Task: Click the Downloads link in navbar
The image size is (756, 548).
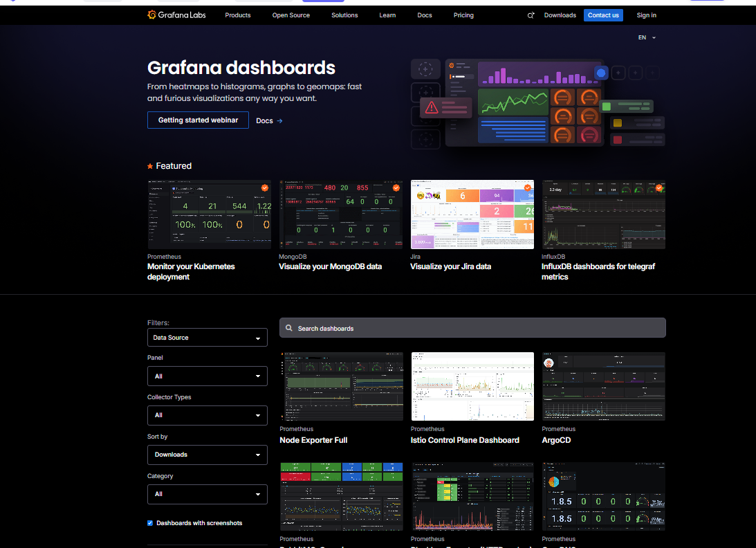Action: click(x=560, y=15)
